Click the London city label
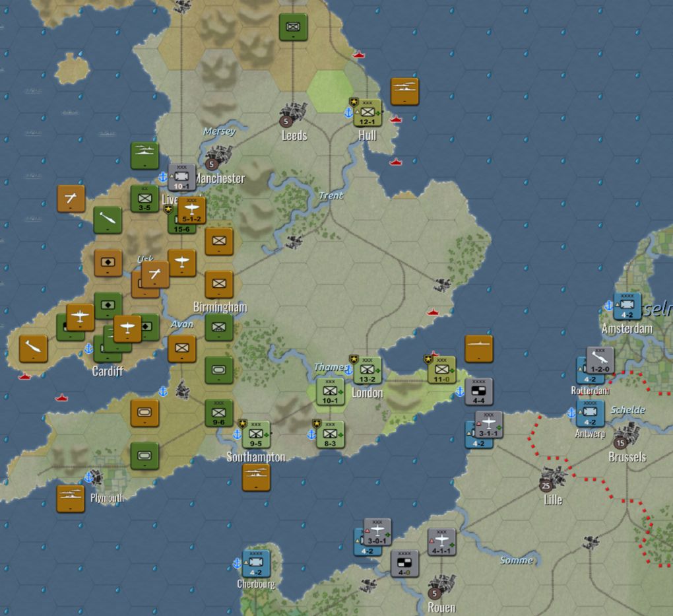Viewport: 673px width, 616px height. point(368,393)
